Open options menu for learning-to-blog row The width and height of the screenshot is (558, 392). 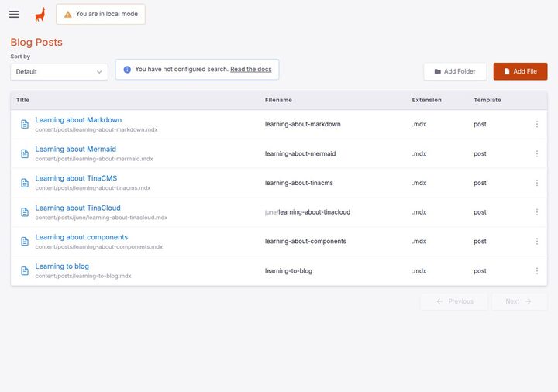(536, 270)
